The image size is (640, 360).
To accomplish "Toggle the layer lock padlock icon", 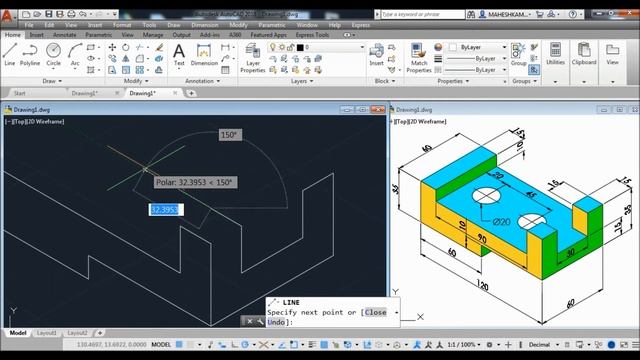I will click(290, 47).
